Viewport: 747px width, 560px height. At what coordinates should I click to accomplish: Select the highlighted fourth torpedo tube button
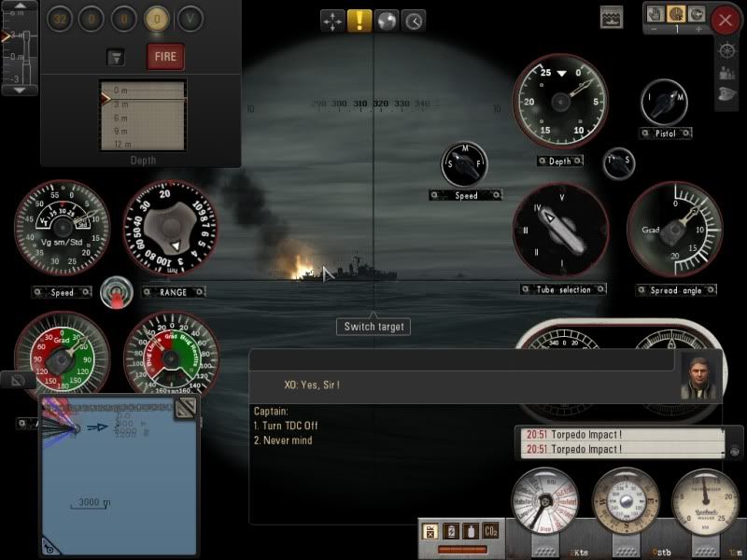click(x=157, y=19)
